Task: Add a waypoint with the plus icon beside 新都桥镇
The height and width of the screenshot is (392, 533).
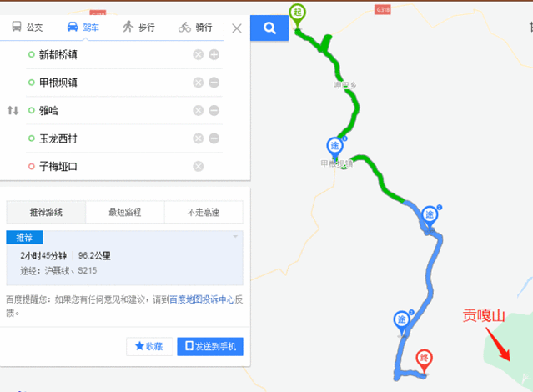Action: 214,54
